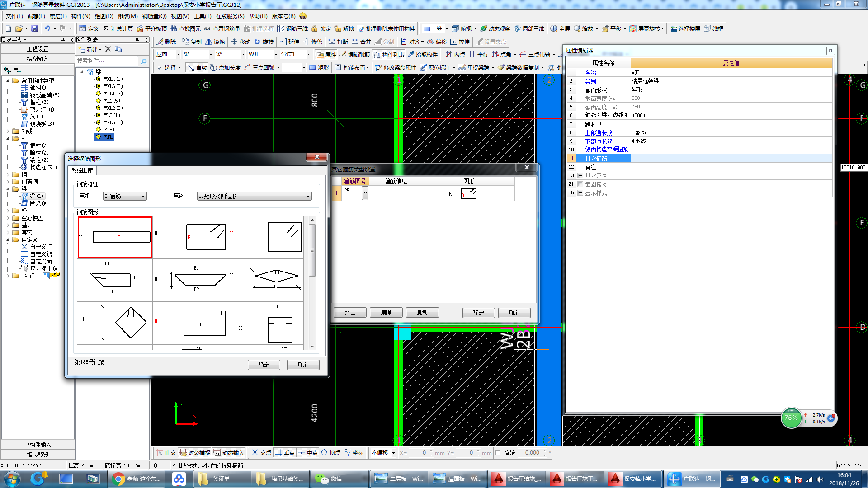Click 拾取构件 pick component tool
The height and width of the screenshot is (488, 868).
coord(423,54)
